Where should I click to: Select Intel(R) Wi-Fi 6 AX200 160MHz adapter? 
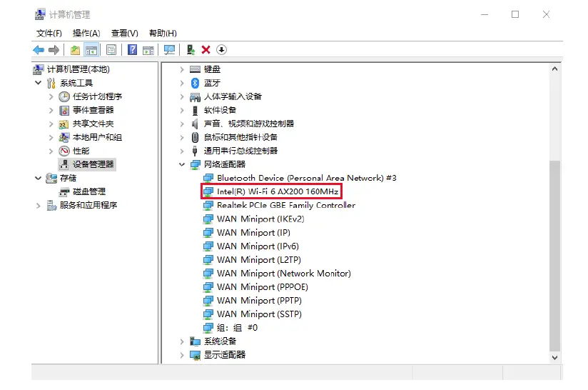[x=278, y=191]
